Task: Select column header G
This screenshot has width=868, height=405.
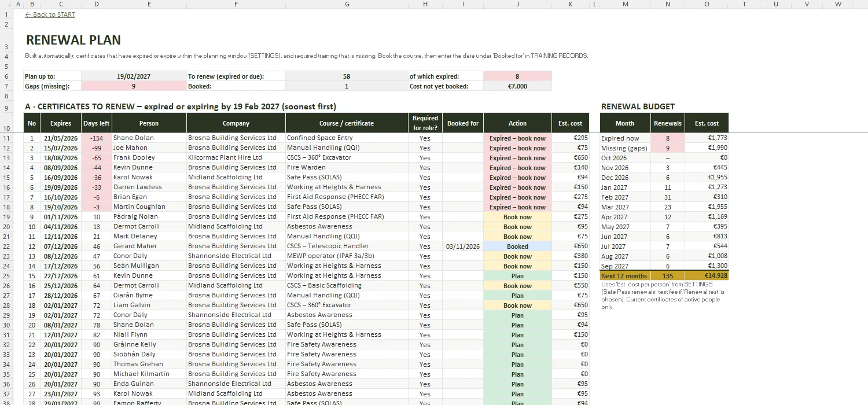Action: pos(347,4)
